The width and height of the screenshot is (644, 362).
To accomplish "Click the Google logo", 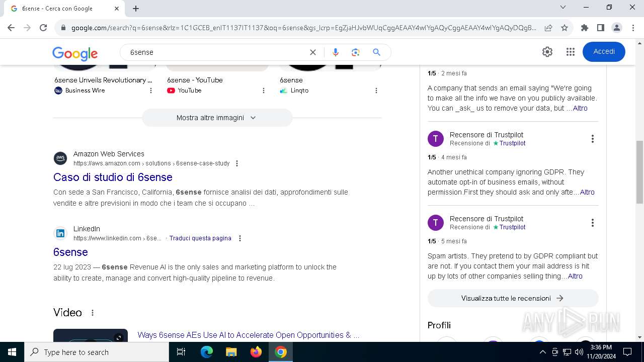I will (x=75, y=53).
